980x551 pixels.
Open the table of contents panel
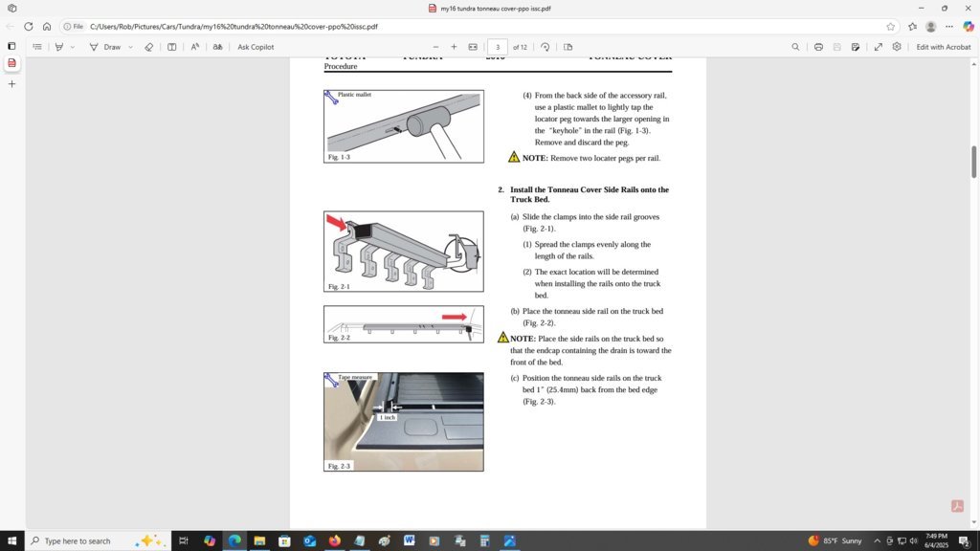37,47
